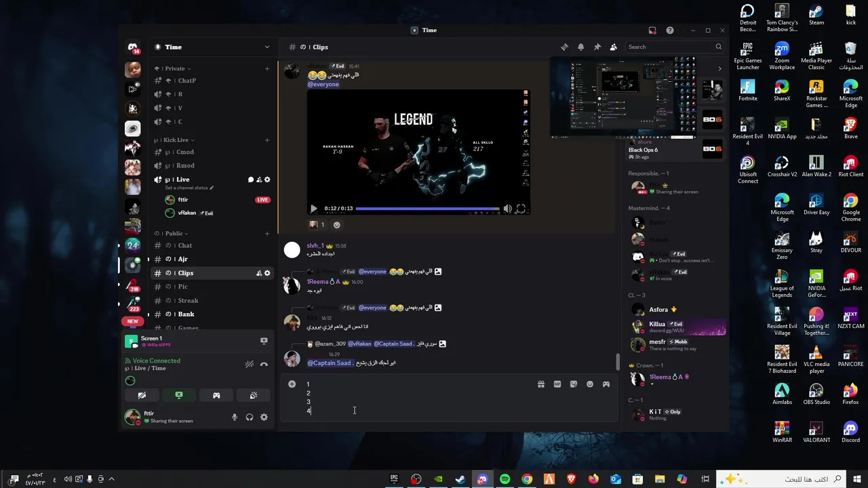
Task: Join the Rmod voice channel
Action: point(212,165)
